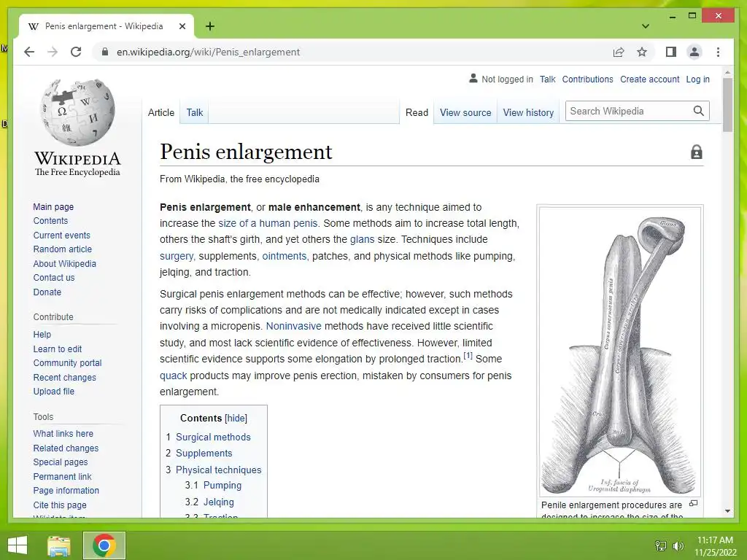Open the Windows Start menu

pyautogui.click(x=18, y=545)
